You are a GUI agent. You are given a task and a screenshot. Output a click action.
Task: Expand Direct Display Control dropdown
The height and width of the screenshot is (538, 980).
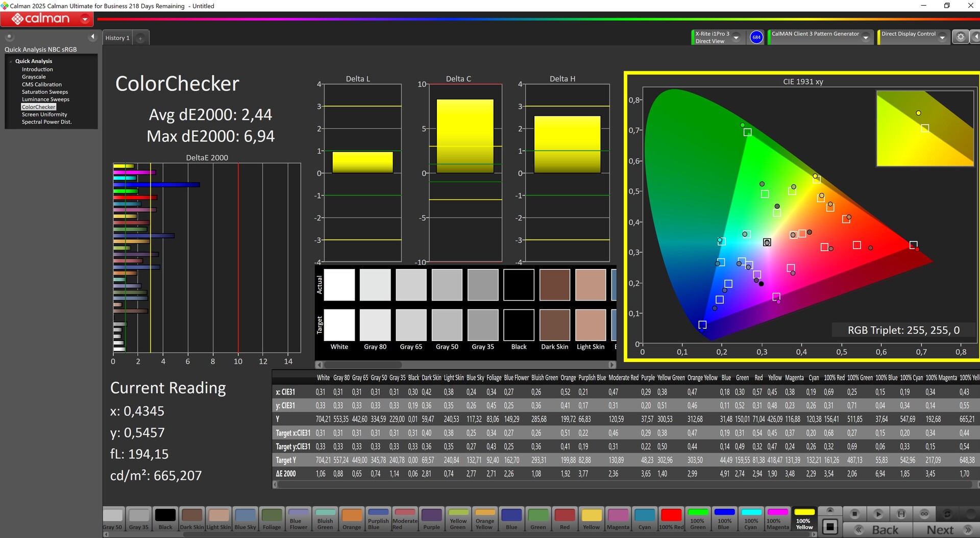pos(942,38)
